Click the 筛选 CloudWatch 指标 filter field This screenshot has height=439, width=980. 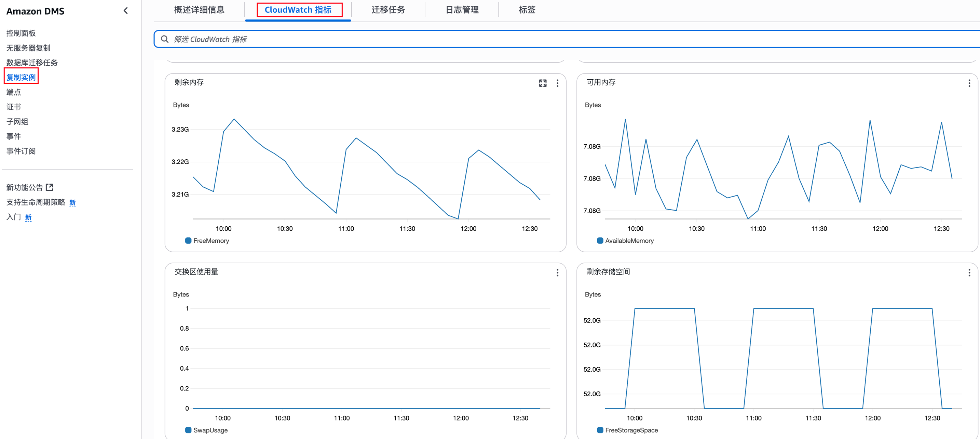533,39
